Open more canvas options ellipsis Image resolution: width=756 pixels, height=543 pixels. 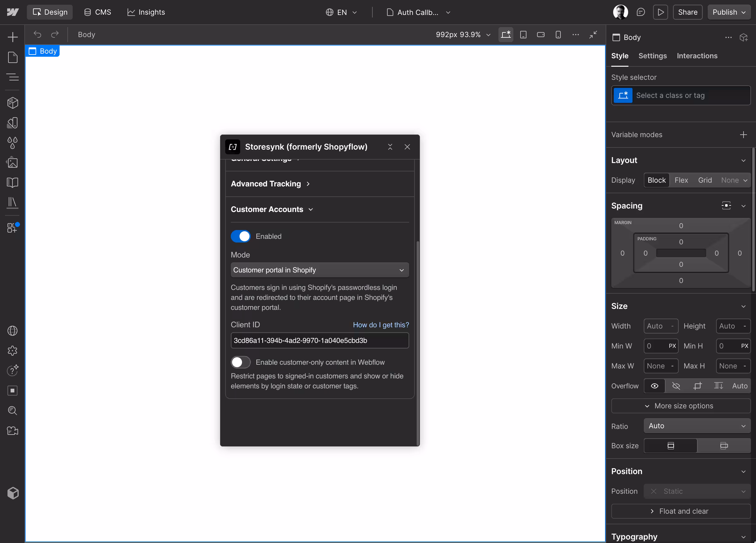575,35
